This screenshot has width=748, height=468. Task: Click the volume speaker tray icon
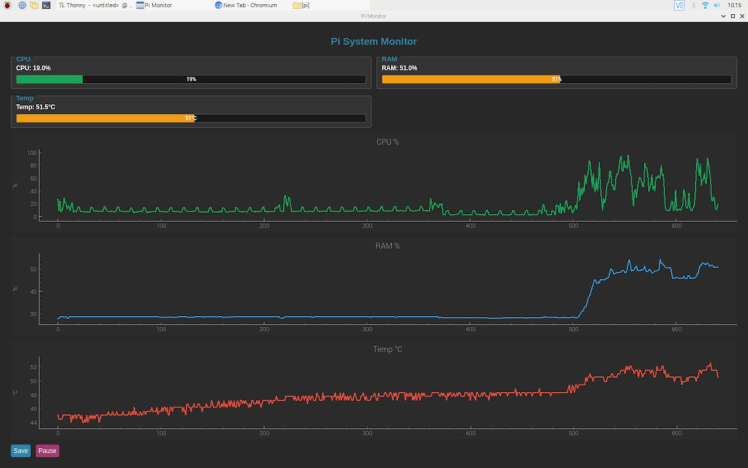coord(716,5)
